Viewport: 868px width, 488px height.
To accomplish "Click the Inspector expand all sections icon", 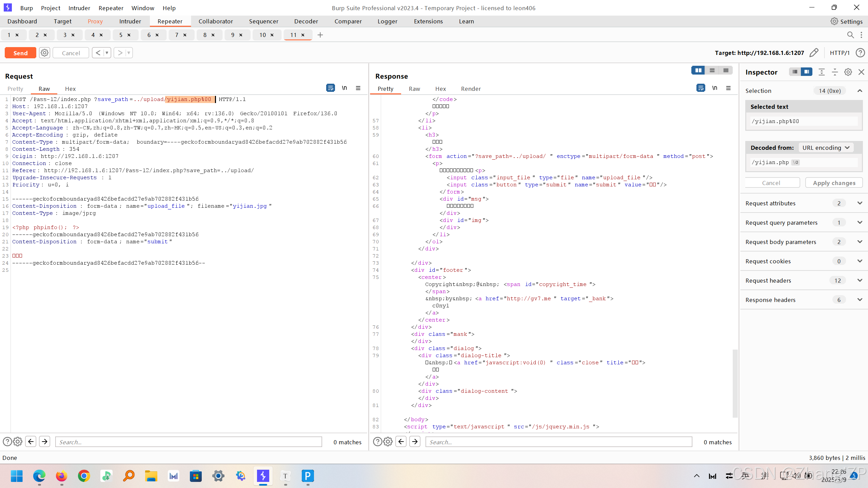I will (822, 72).
